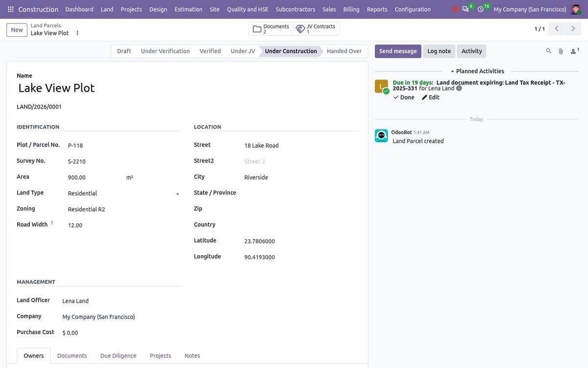The height and width of the screenshot is (368, 588).
Task: Click Send message
Action: point(398,51)
